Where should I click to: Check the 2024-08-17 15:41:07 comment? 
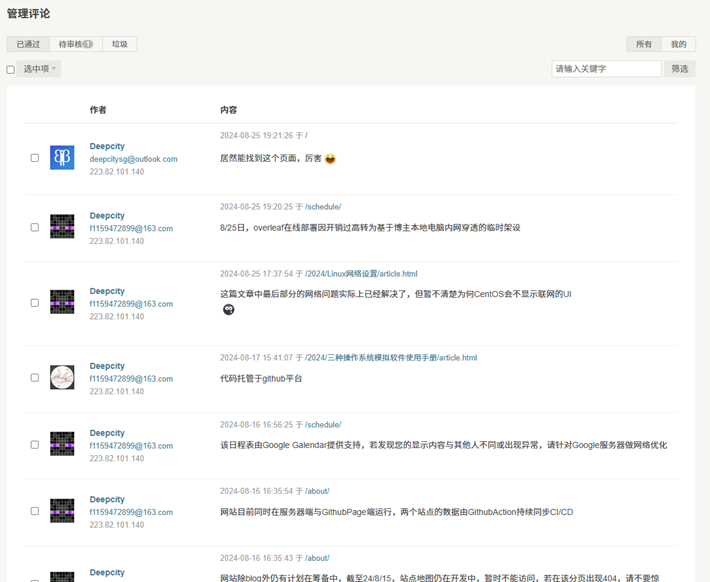tap(34, 378)
